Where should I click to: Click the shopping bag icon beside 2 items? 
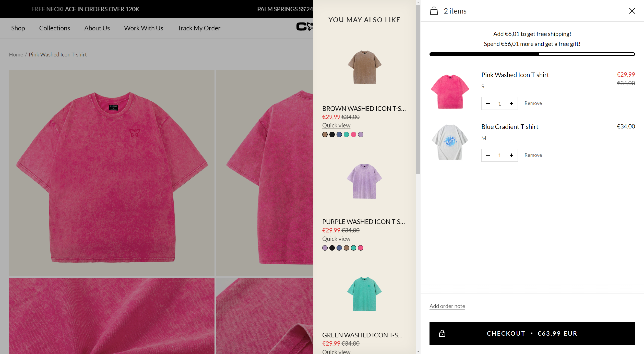pyautogui.click(x=434, y=11)
